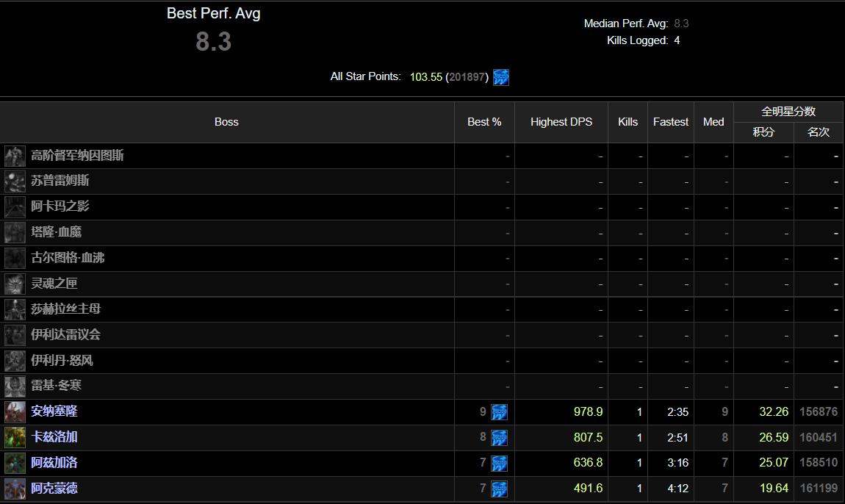The height and width of the screenshot is (504, 845).
Task: Click the boss portrait icon for 卡兹洛加
Action: pyautogui.click(x=15, y=437)
